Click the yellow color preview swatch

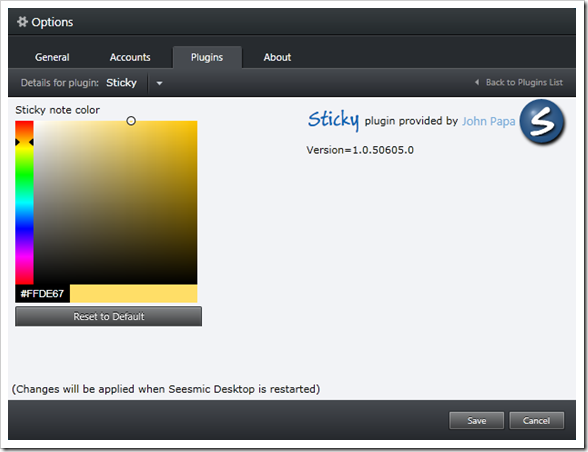tap(134, 294)
